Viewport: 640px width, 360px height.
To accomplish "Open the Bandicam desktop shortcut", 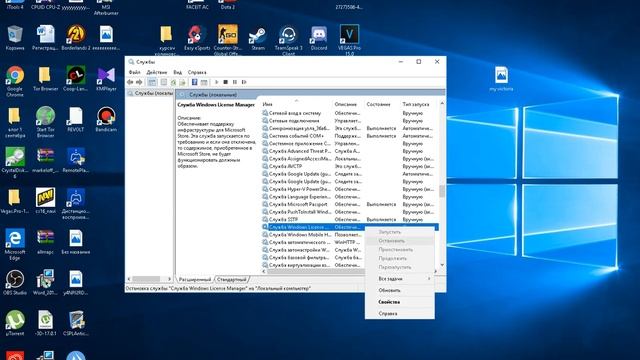I will [106, 119].
